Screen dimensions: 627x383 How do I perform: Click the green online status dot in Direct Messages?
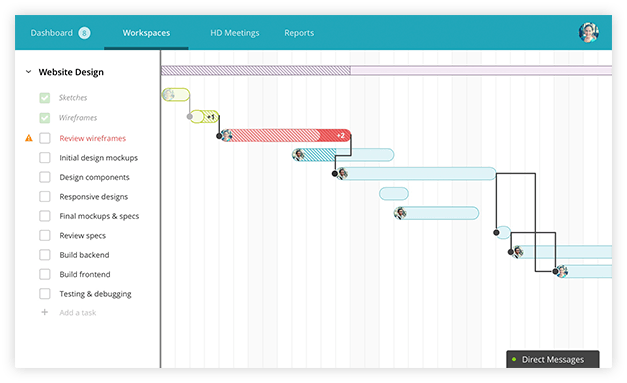(514, 359)
